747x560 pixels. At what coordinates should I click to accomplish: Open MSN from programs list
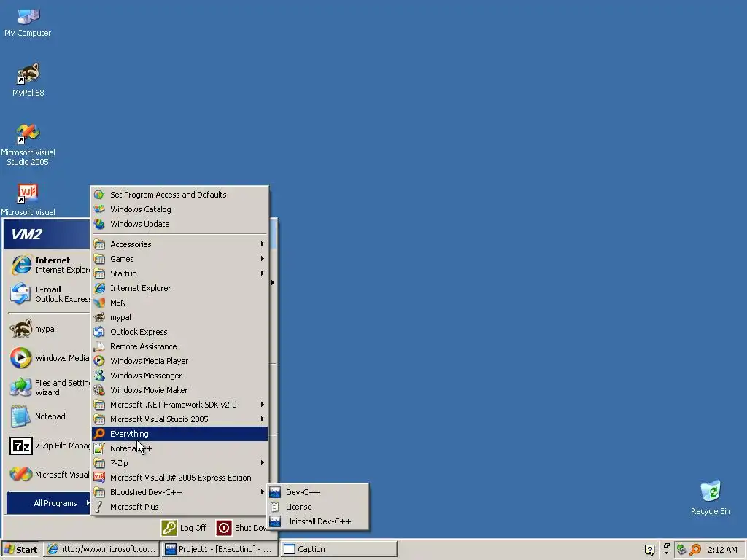pyautogui.click(x=179, y=303)
